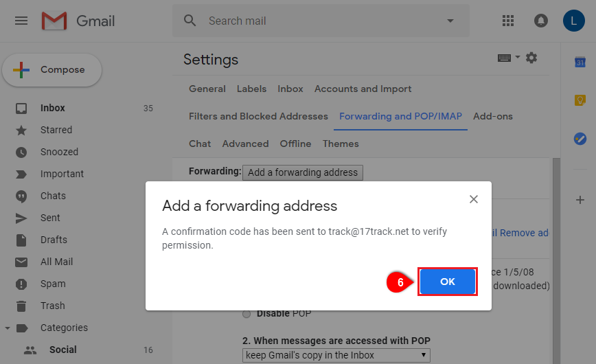Click the plus icon to get add-ons
The image size is (596, 364).
point(580,200)
